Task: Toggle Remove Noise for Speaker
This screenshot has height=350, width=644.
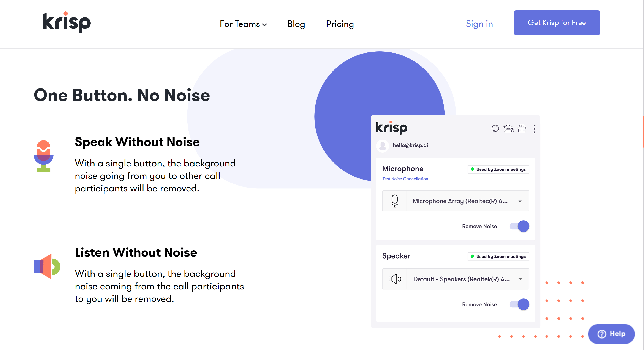Action: (519, 304)
